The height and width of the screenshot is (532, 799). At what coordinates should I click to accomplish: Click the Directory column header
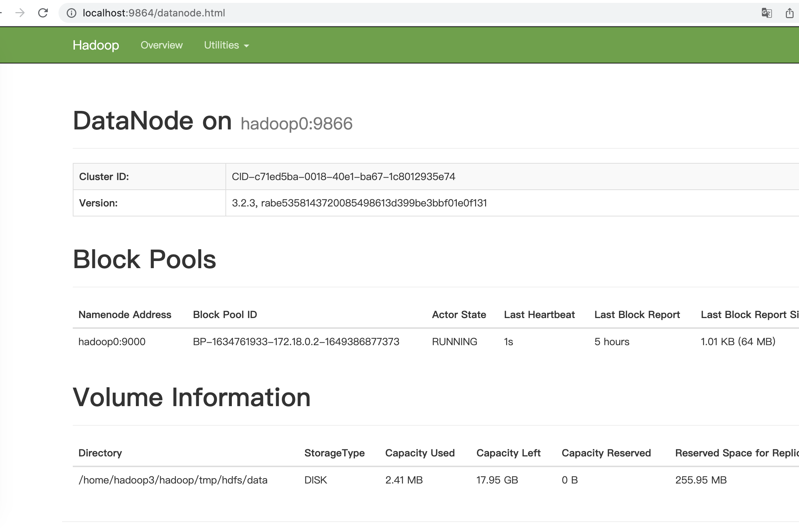[x=100, y=453]
